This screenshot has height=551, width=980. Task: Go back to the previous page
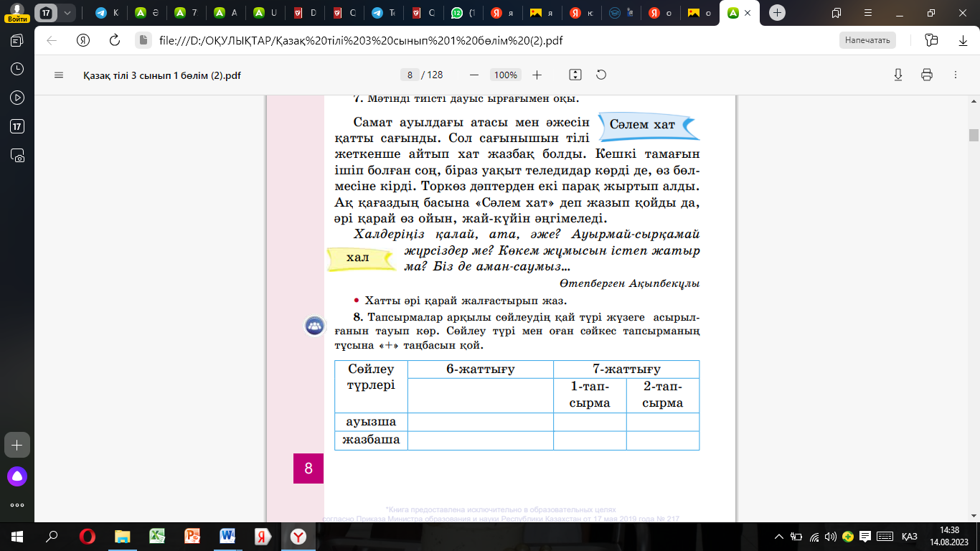(52, 40)
